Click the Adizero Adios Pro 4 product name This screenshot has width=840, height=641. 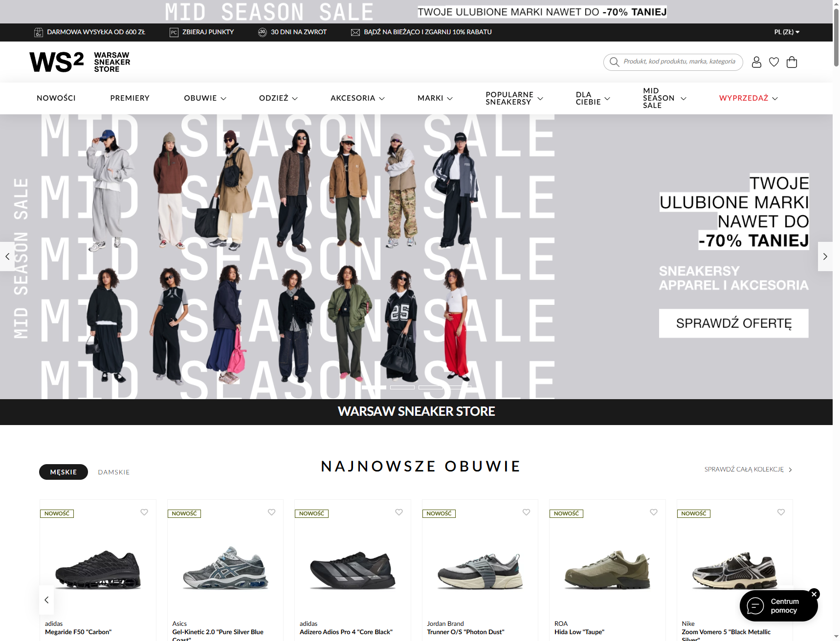pos(346,632)
